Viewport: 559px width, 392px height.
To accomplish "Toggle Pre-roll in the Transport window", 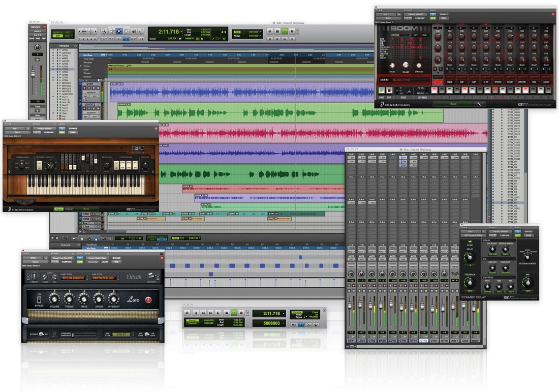I will coord(192,320).
